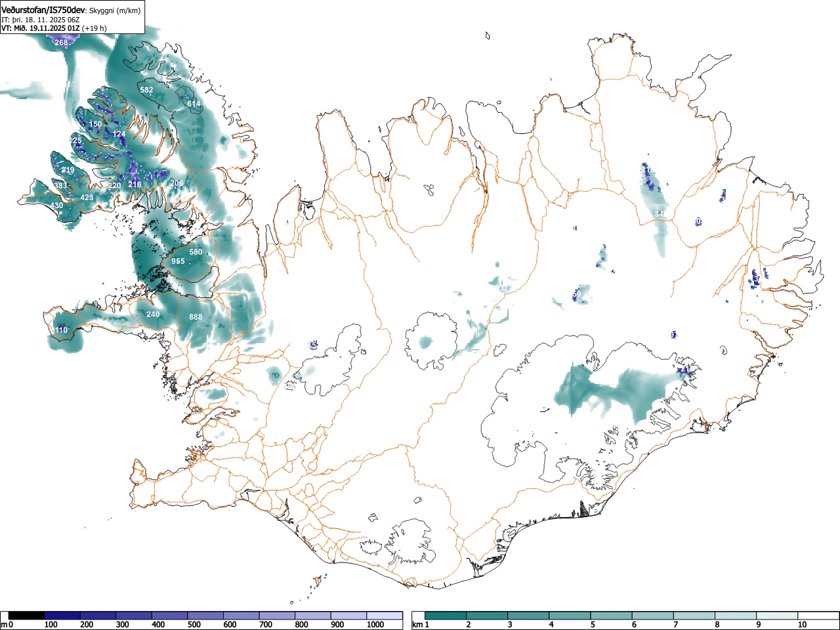Viewport: 840px width, 630px height.
Task: Click the 'km 1' label on kilometer legend
Action: (420, 625)
